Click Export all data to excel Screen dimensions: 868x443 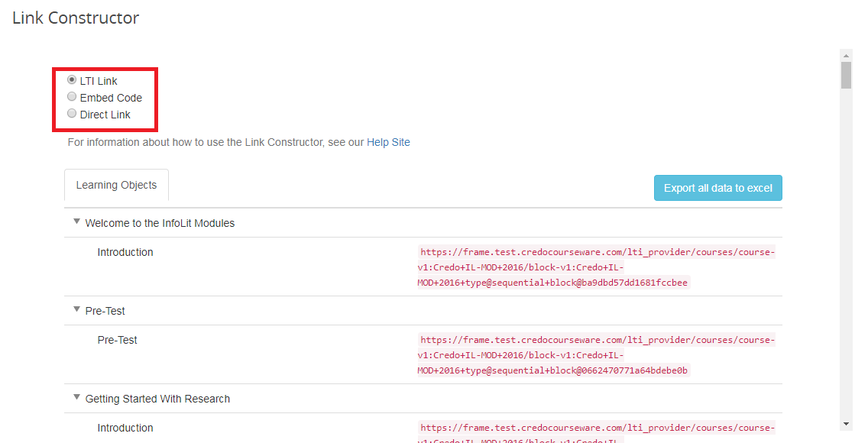click(x=718, y=188)
